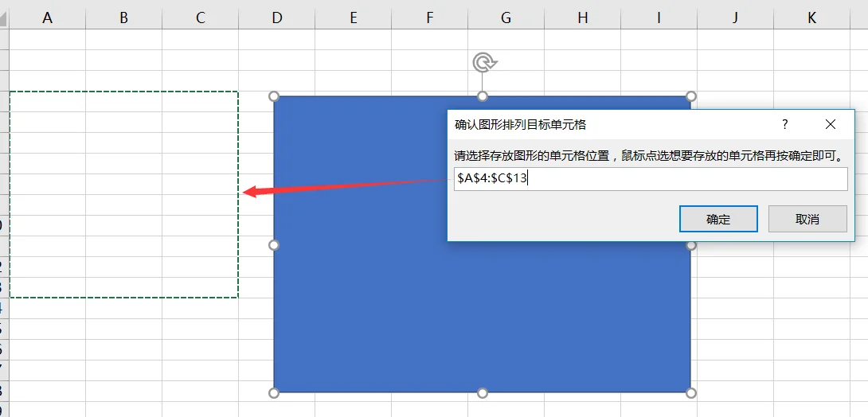868x417 pixels.
Task: Select column A header
Action: (x=48, y=18)
